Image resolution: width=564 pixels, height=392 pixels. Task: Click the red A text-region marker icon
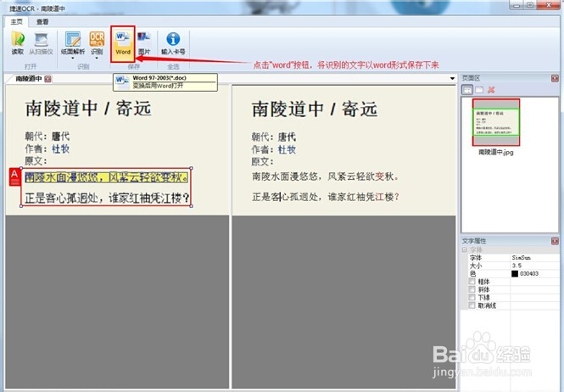pyautogui.click(x=14, y=176)
